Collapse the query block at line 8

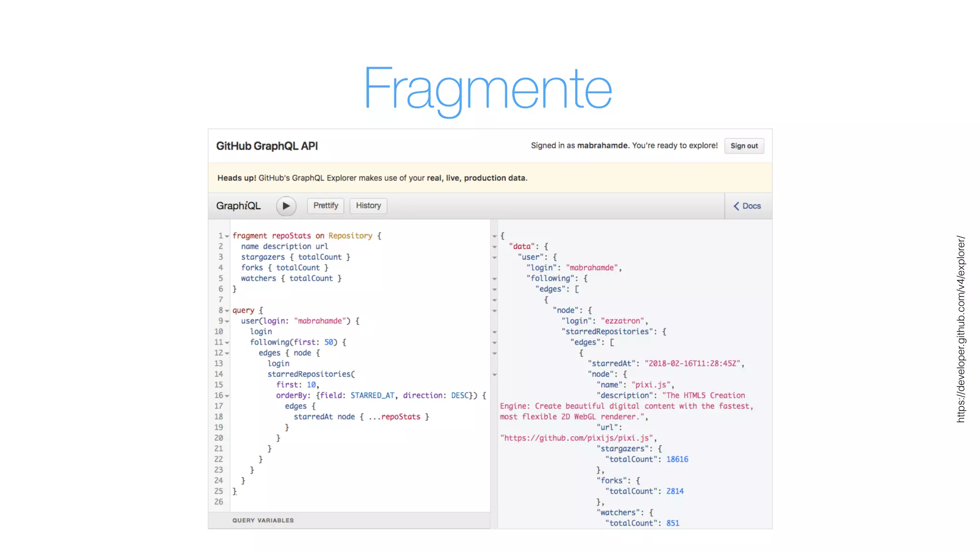[x=227, y=311]
